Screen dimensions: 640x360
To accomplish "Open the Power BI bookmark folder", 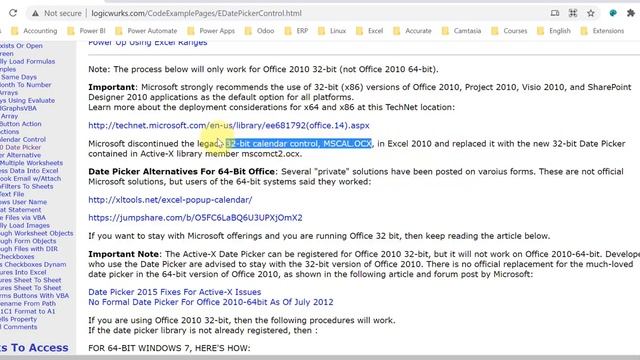I will [x=86, y=31].
